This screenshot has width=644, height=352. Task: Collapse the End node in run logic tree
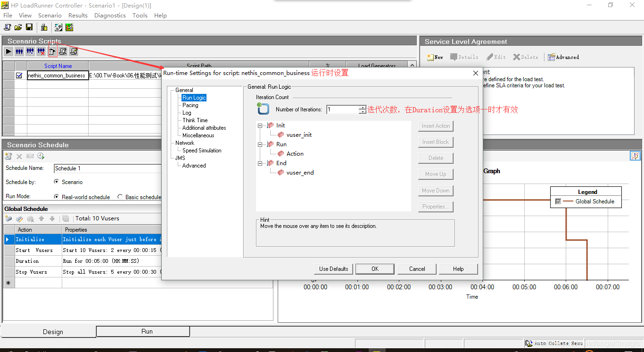point(260,163)
